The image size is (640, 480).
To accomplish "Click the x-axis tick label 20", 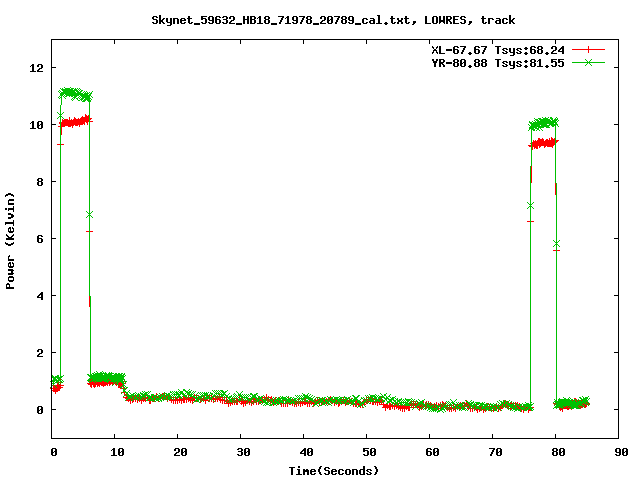I will coord(180,452).
